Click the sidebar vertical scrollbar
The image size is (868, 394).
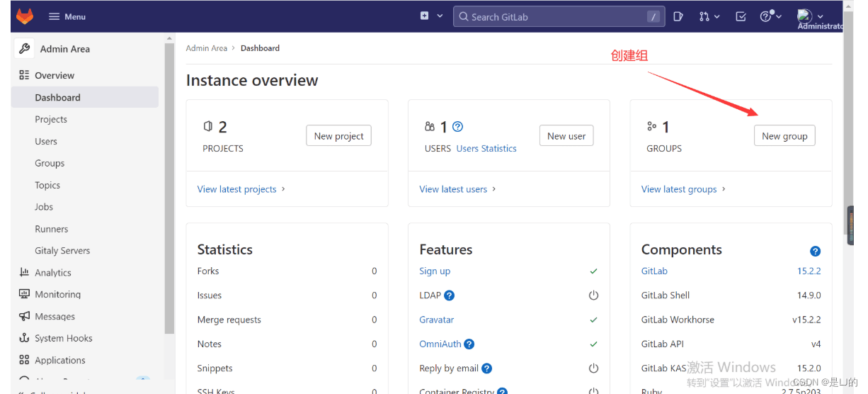pyautogui.click(x=169, y=187)
